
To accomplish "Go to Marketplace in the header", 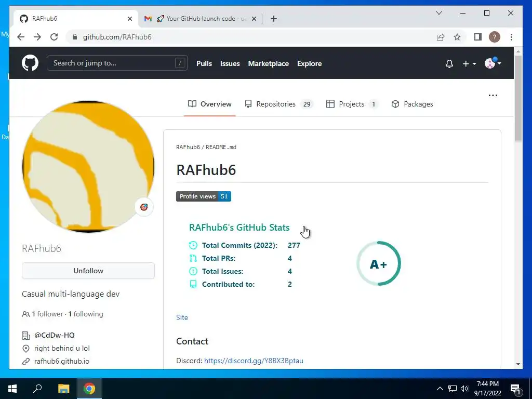I will coord(269,63).
